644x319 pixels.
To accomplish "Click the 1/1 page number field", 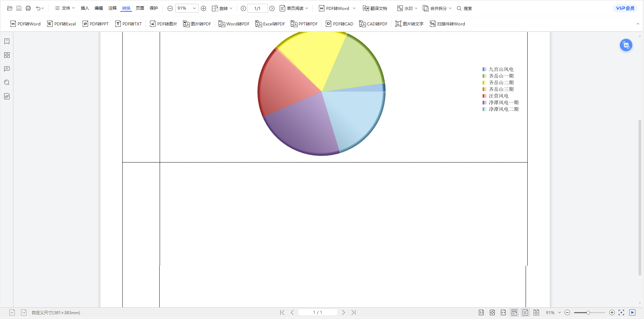I will coord(258,8).
